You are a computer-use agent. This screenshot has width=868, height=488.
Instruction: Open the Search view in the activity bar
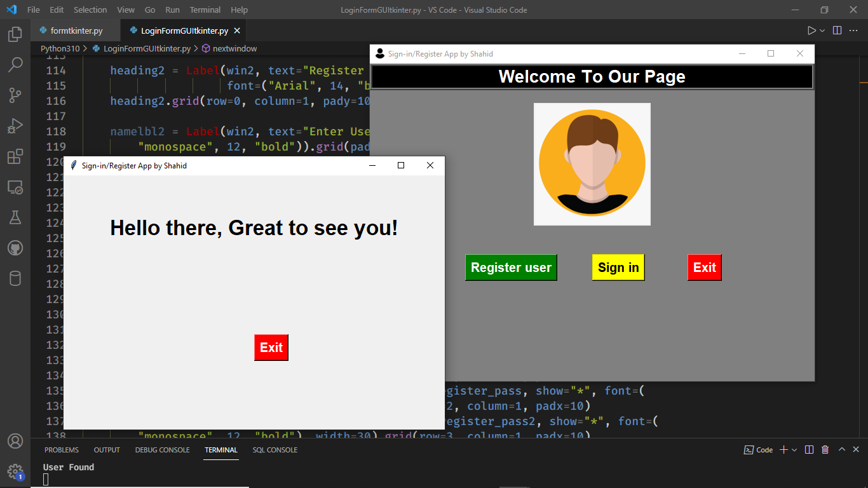point(15,64)
